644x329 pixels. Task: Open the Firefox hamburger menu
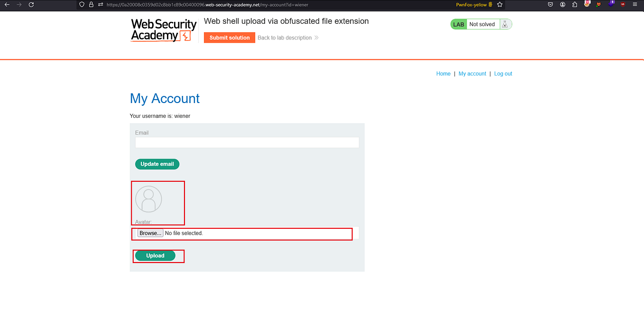635,4
